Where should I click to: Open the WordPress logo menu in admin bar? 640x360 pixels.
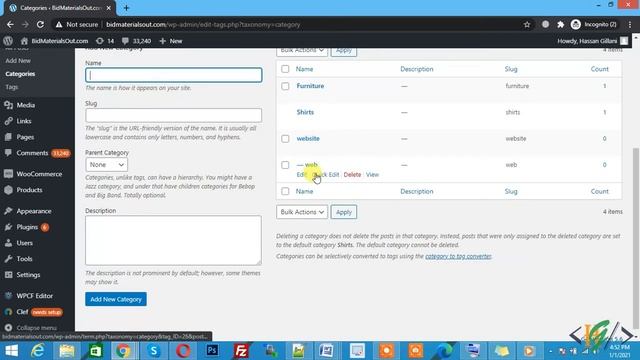coord(8,41)
